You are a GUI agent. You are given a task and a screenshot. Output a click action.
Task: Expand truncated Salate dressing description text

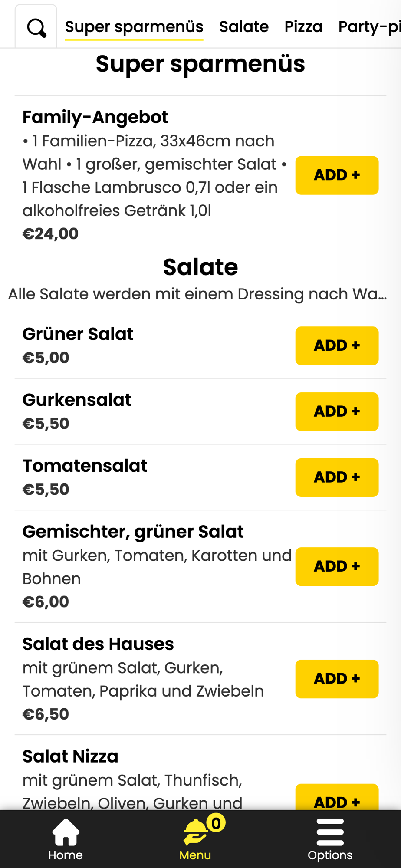tap(197, 294)
